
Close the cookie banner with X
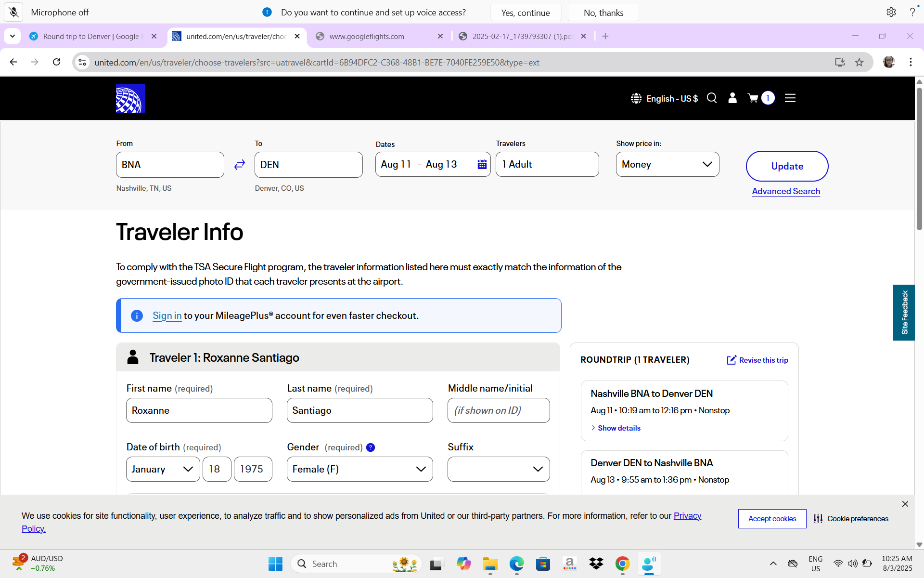point(905,504)
